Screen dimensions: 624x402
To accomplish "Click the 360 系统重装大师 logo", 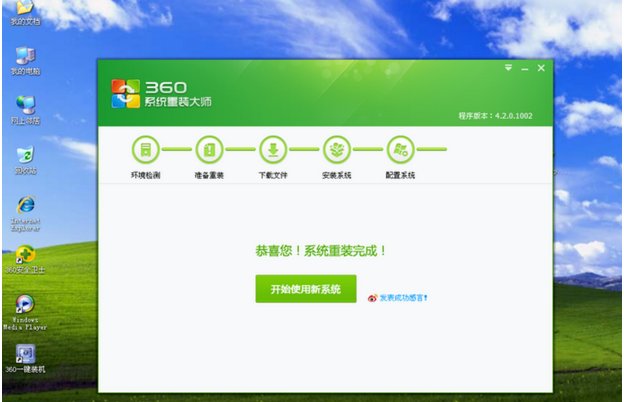I will [160, 93].
